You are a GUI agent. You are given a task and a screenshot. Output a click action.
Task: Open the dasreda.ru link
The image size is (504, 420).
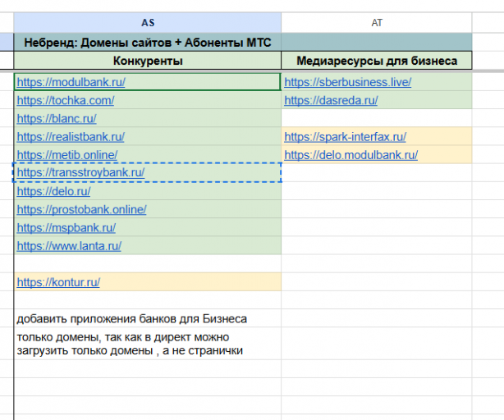331,101
